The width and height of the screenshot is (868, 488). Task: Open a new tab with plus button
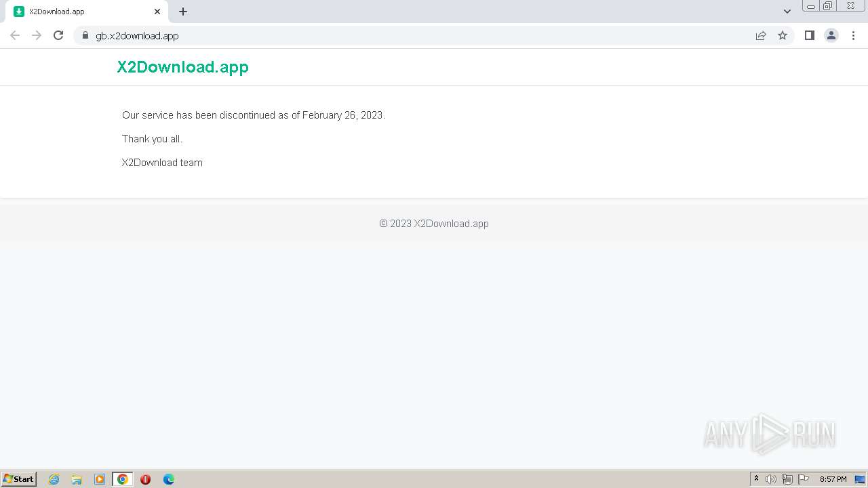(x=183, y=12)
